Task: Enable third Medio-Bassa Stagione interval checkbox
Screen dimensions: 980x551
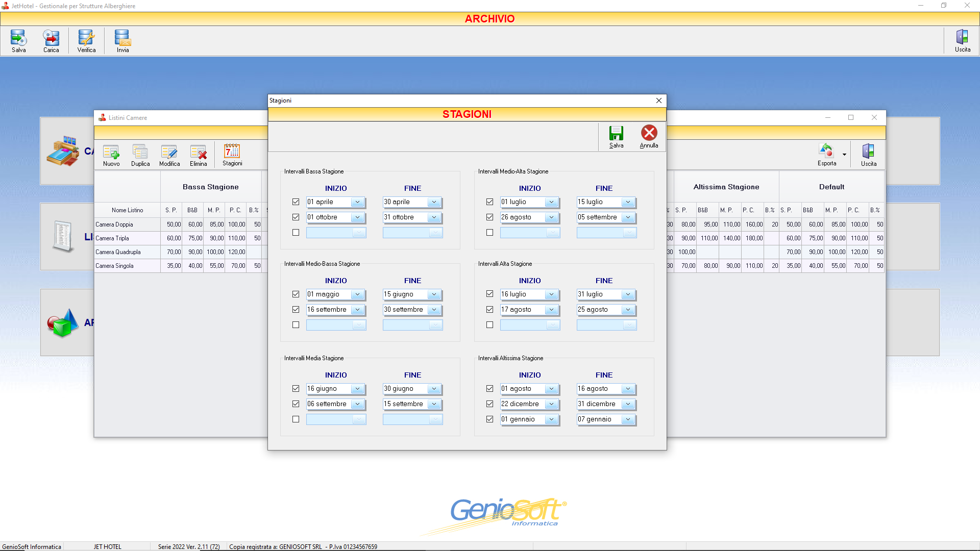Action: click(296, 325)
